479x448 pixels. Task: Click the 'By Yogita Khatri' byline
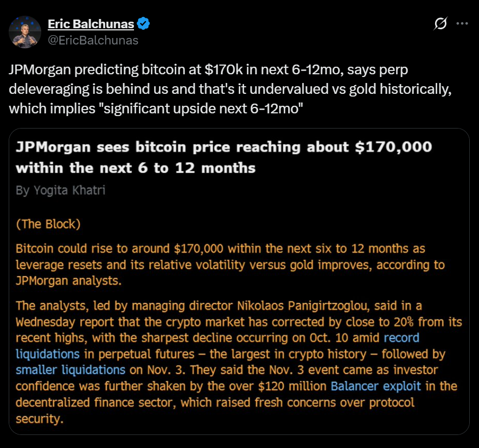pyautogui.click(x=60, y=191)
